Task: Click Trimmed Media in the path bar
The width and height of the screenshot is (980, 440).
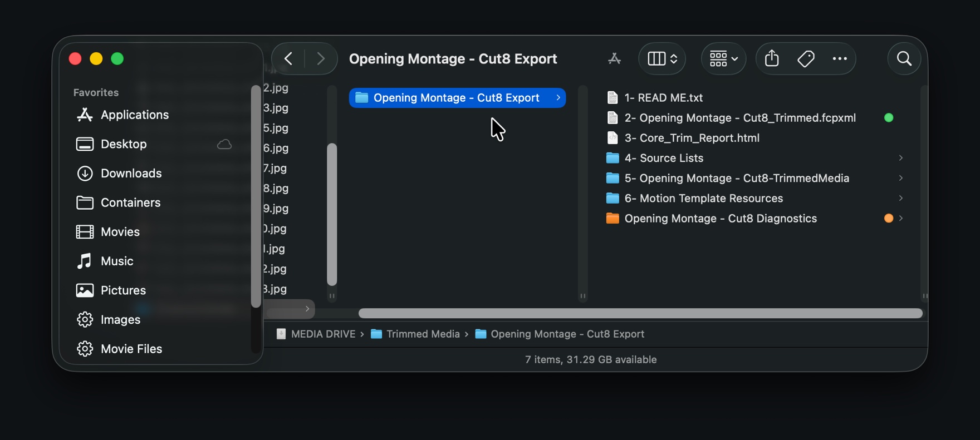Action: pos(415,334)
